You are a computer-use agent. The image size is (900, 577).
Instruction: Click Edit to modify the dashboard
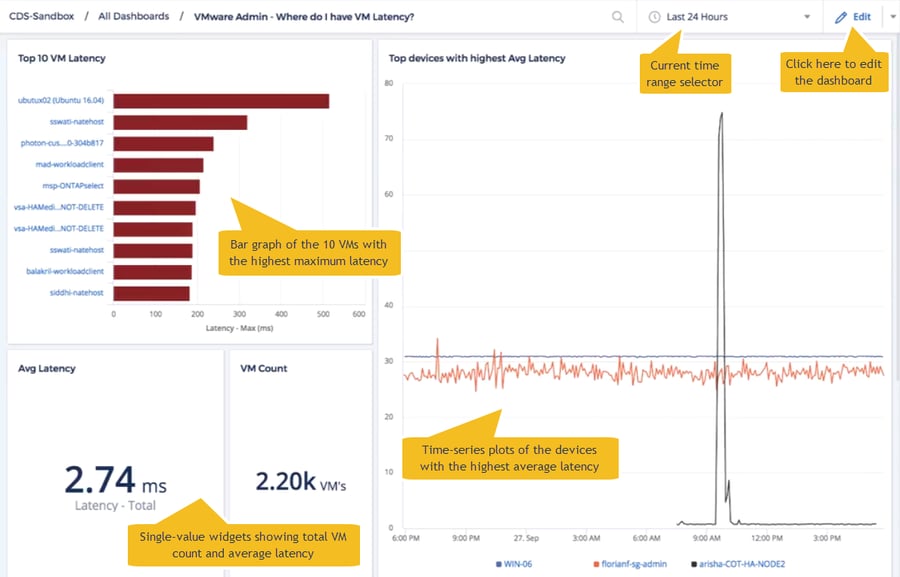[861, 17]
